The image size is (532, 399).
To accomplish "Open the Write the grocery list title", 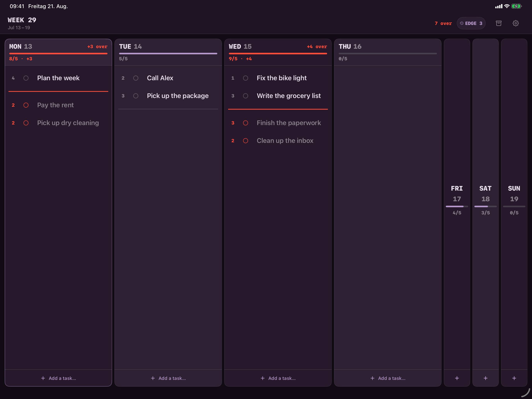I will (289, 96).
